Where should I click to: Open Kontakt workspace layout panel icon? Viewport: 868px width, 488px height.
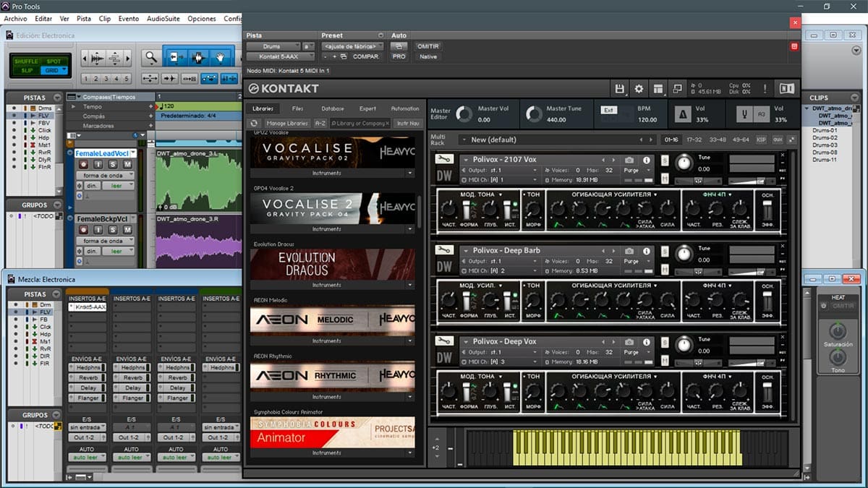pyautogui.click(x=658, y=88)
